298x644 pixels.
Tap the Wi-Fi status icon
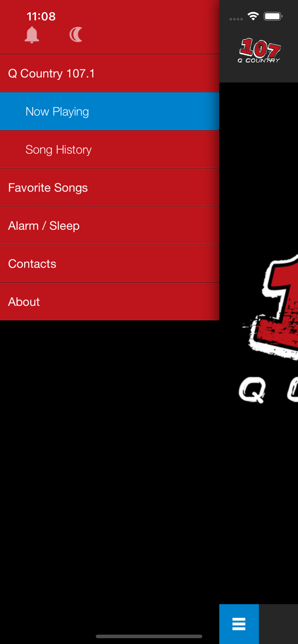[x=253, y=16]
